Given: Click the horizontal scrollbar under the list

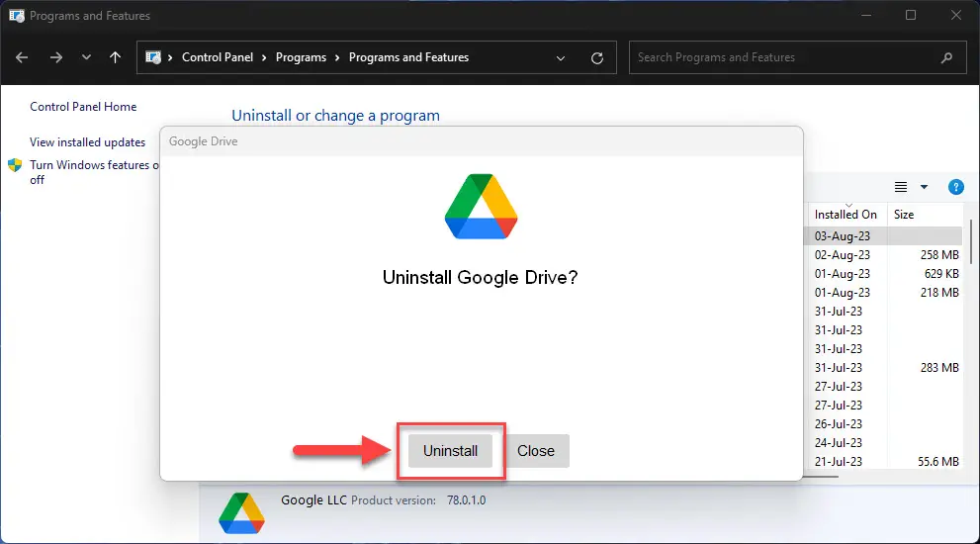Looking at the screenshot, I should pos(821,477).
